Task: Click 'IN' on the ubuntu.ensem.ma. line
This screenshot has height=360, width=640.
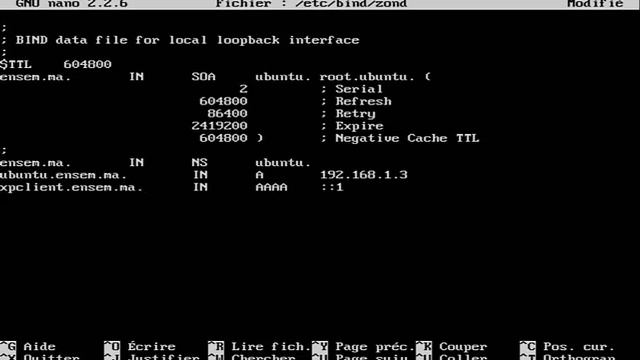Action: coord(200,175)
